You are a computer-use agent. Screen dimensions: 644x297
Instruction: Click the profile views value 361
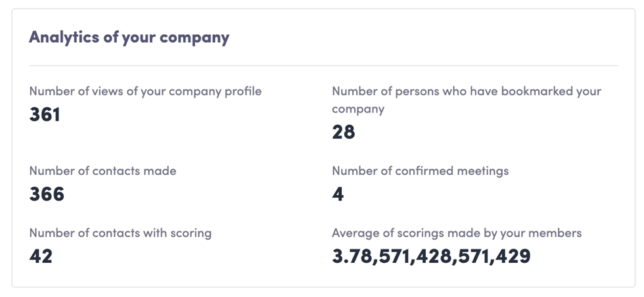45,115
